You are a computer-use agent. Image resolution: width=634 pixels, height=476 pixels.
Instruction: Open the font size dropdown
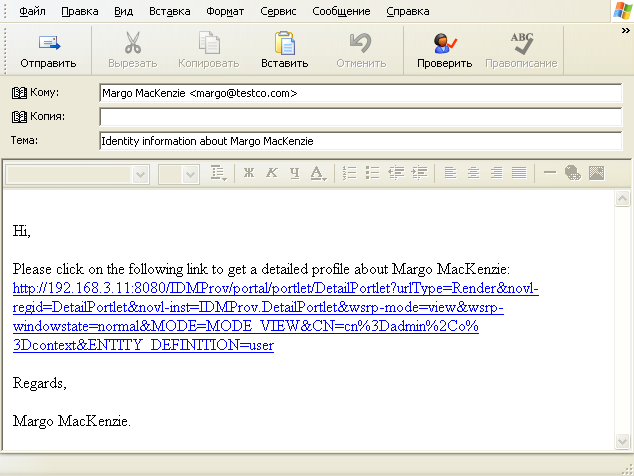190,175
